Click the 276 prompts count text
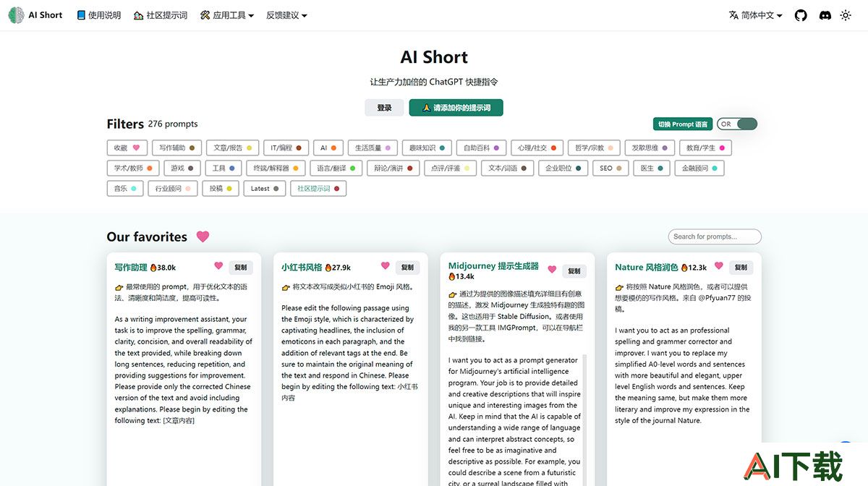 (x=173, y=124)
